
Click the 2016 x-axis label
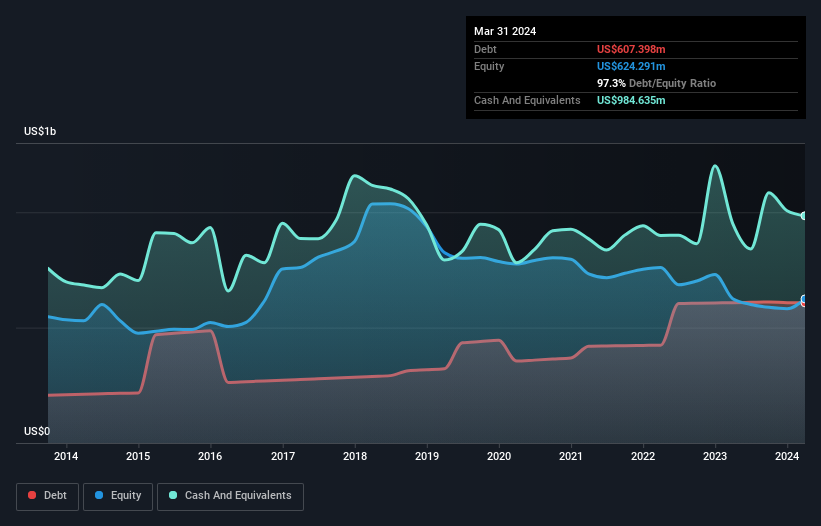210,456
